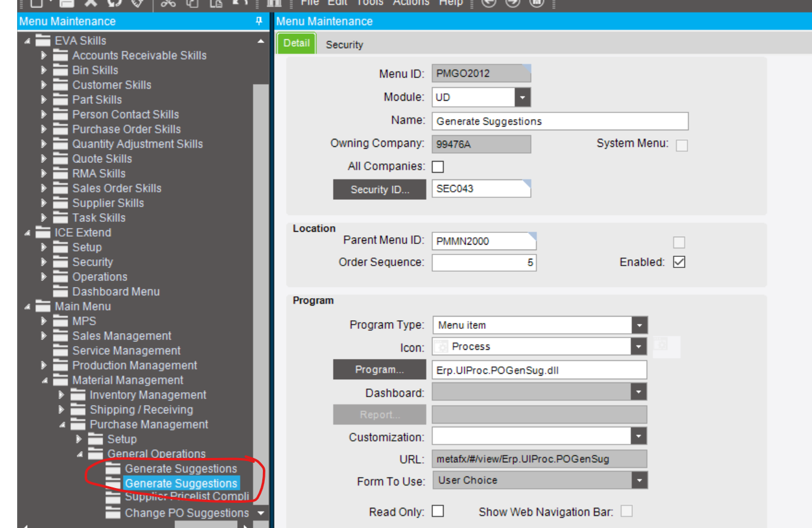Select the unhighlighted Generate Suggestions tree item
This screenshot has width=812, height=528.
(x=181, y=468)
